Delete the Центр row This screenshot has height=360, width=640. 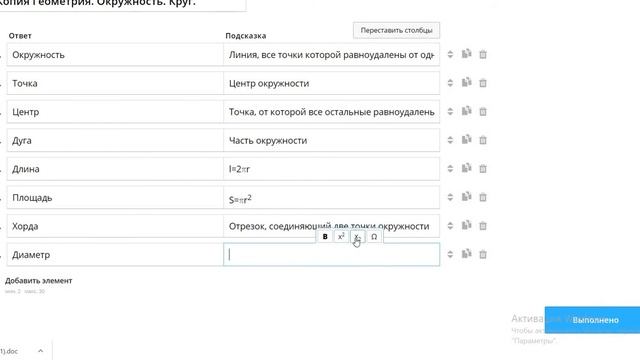point(483,111)
